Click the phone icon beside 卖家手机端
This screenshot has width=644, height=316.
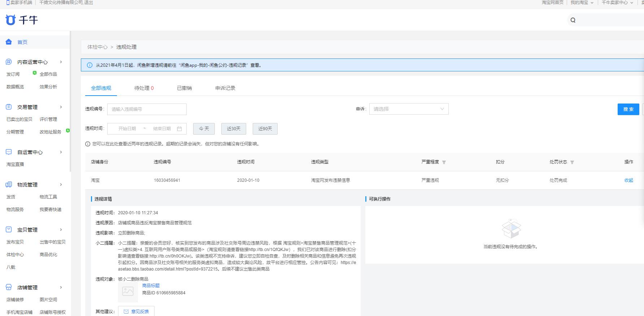tap(8, 3)
